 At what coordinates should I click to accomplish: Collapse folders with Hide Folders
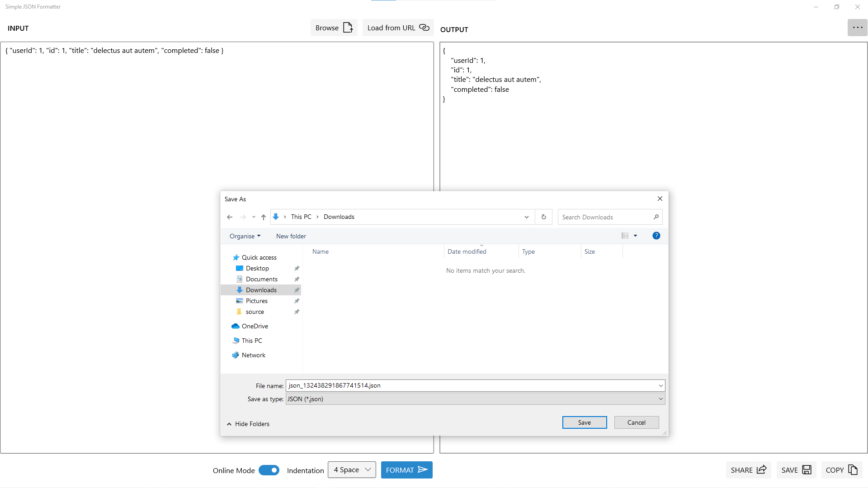(x=248, y=424)
